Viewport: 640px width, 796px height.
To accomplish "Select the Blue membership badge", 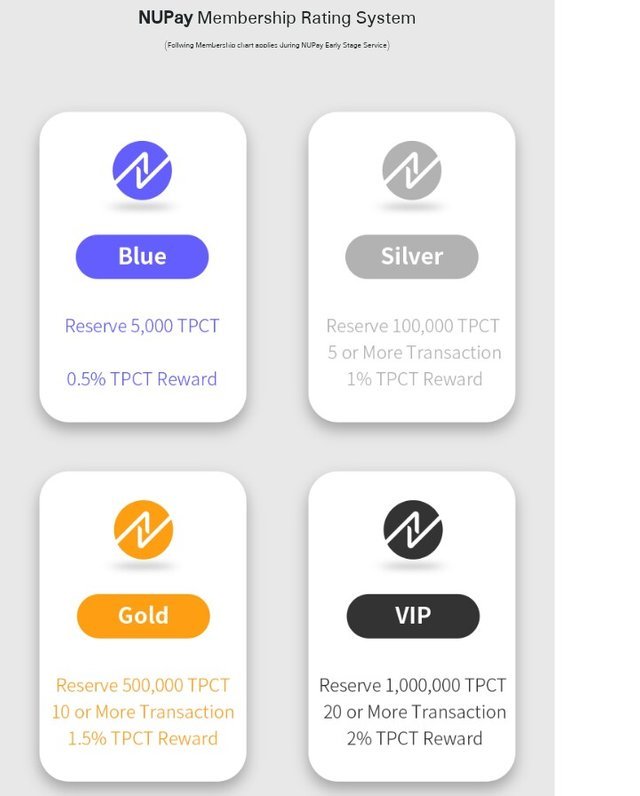I will [x=142, y=256].
